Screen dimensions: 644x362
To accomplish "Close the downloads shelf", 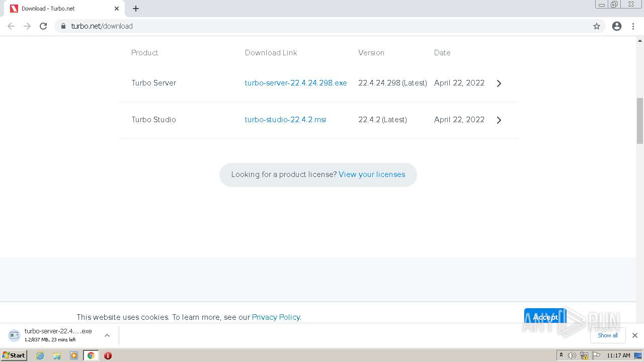I will [635, 335].
